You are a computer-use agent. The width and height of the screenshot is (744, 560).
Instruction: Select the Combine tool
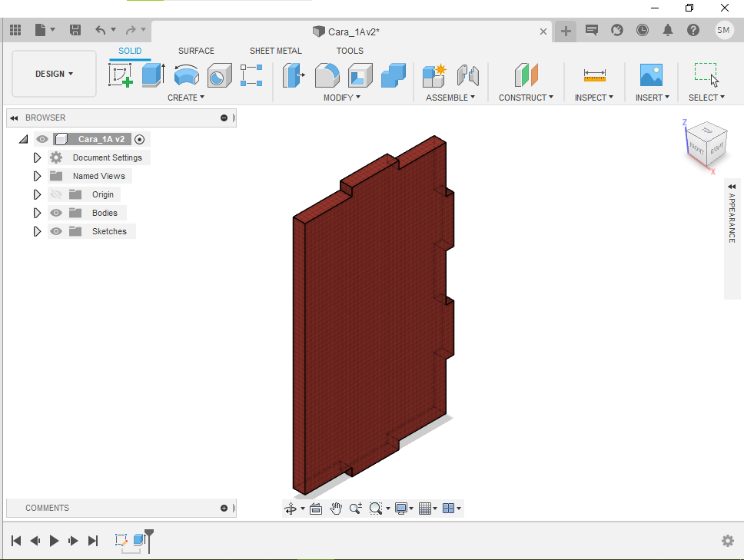click(x=394, y=75)
